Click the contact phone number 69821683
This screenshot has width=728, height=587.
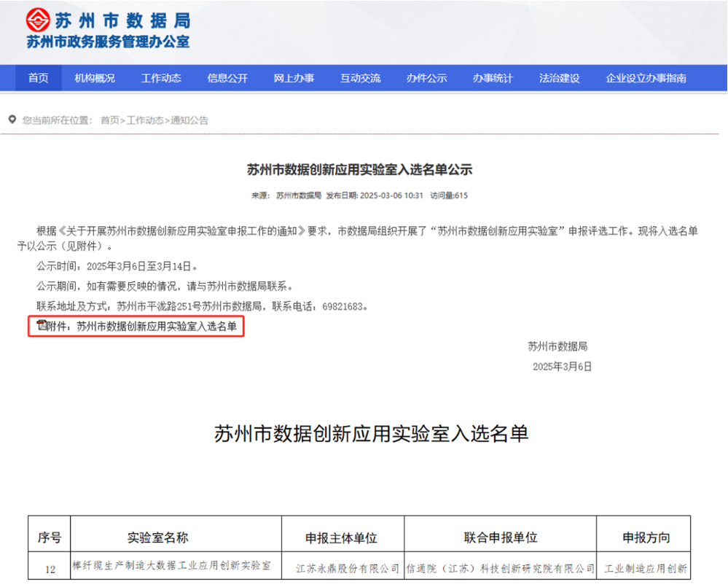click(x=343, y=306)
